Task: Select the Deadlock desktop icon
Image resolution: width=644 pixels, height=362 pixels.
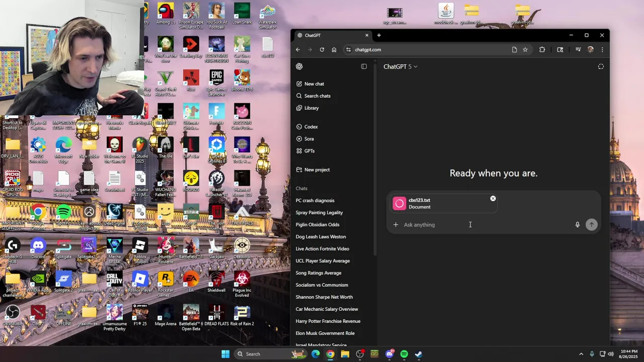Action: click(242, 248)
